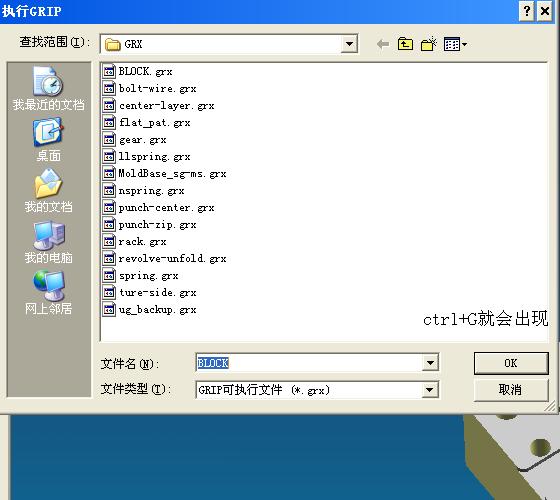Click the help question mark button
Screen dimensions: 560x500
(x=526, y=11)
